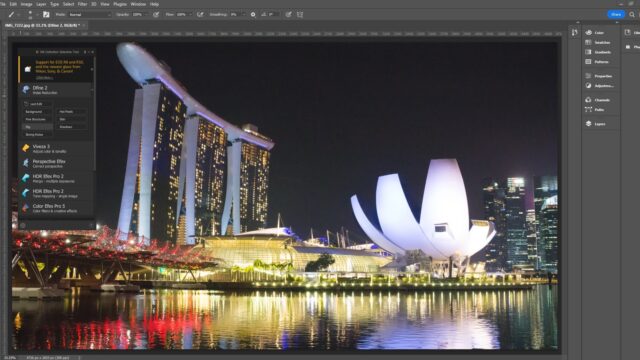Screen dimensions: 640x360
Task: Open the Smoothing value dropdown
Action: coord(244,15)
